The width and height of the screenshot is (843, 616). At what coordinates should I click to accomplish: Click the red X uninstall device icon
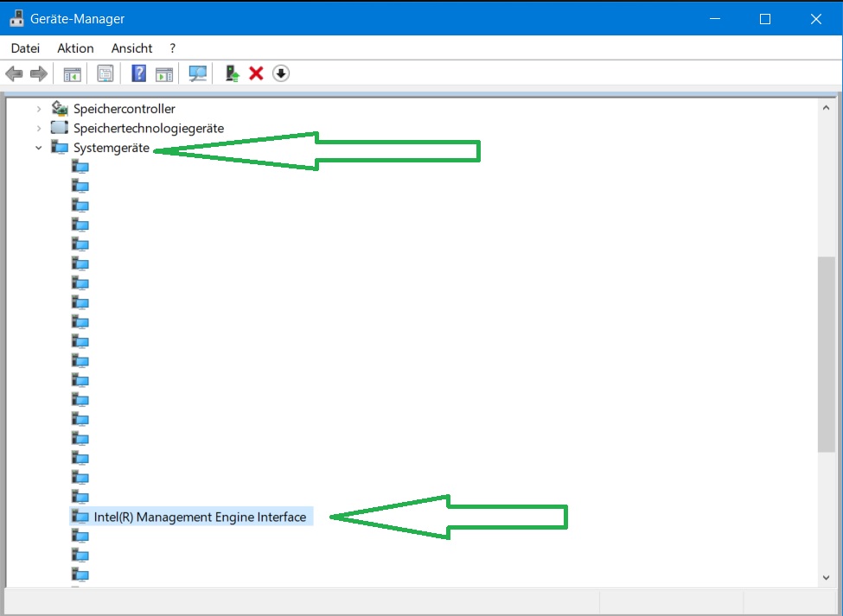pos(257,73)
